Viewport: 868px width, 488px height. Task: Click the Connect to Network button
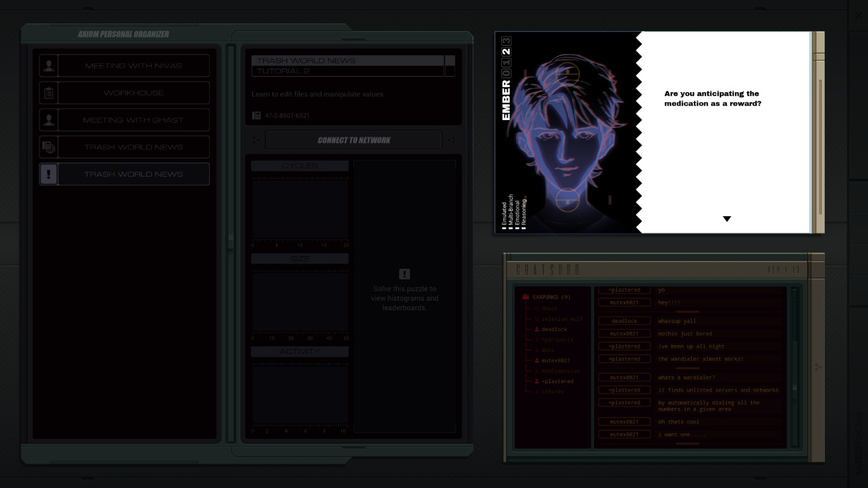354,140
